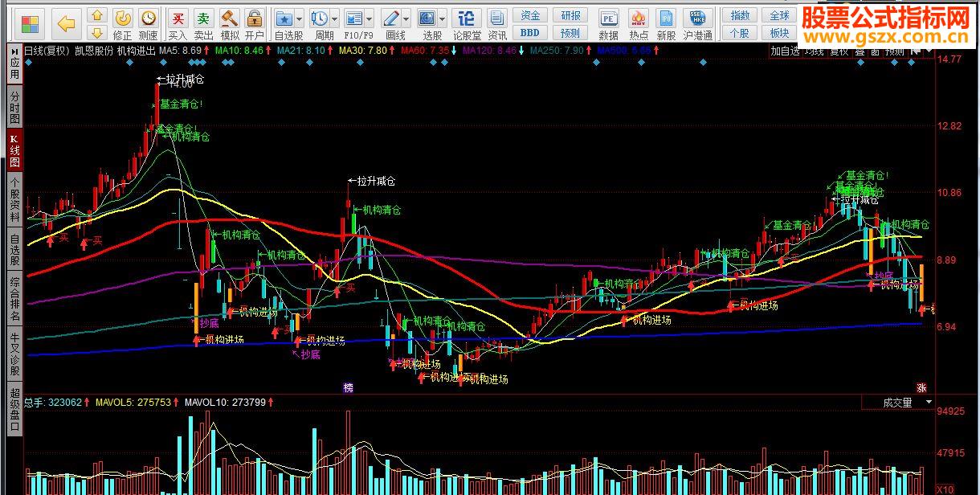This screenshot has height=495, width=980.
Task: Click the 开户 padlock icon
Action: point(255,18)
